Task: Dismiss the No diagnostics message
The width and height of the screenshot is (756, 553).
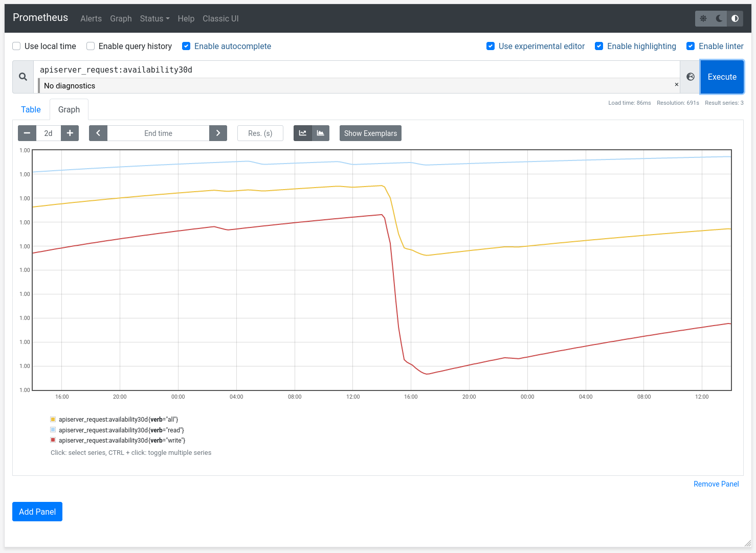Action: [x=676, y=85]
